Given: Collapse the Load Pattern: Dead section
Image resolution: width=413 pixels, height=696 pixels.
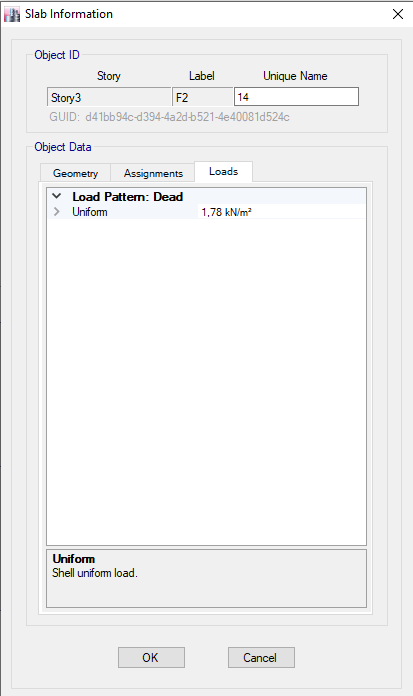Looking at the screenshot, I should 57,196.
